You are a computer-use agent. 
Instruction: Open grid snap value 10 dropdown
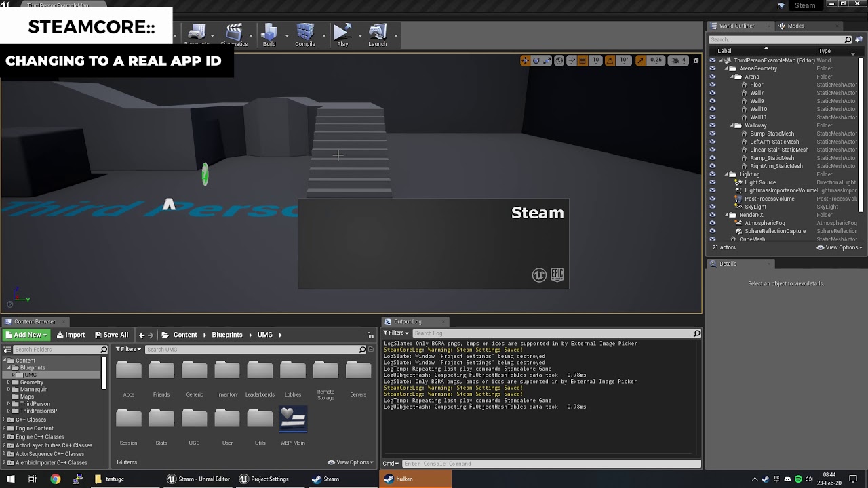(595, 60)
